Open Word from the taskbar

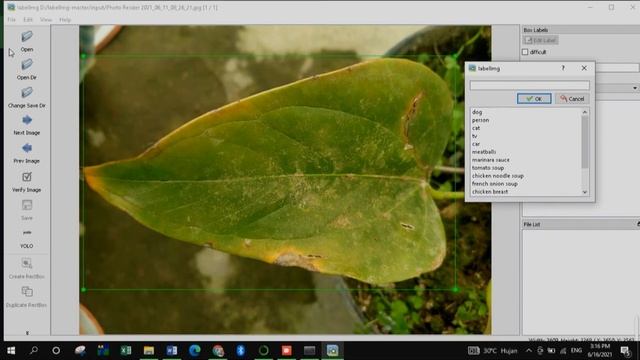(172, 350)
